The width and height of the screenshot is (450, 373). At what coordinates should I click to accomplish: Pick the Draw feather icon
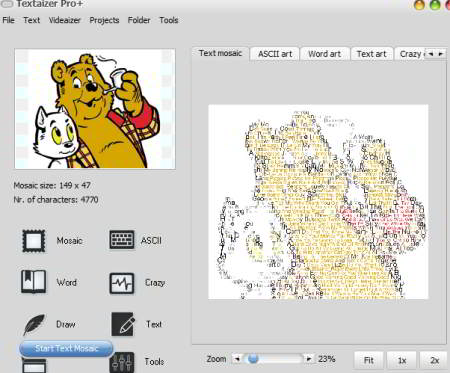coord(34,324)
